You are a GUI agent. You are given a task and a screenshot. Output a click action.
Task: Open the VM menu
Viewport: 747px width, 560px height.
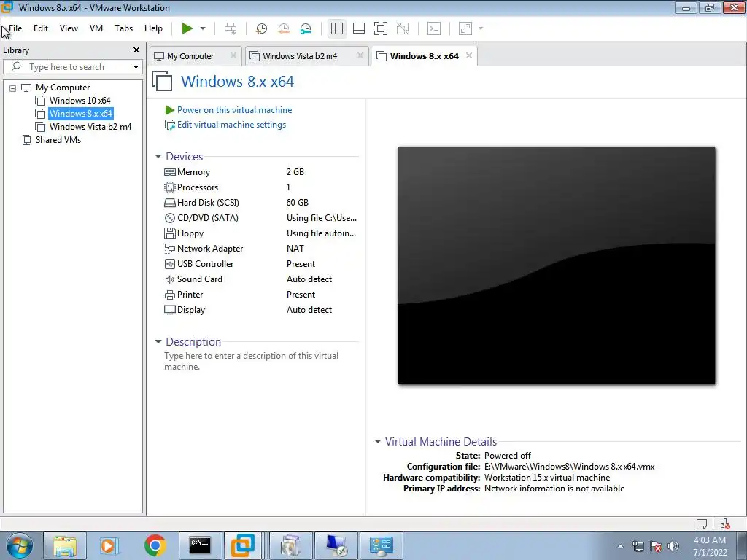96,28
